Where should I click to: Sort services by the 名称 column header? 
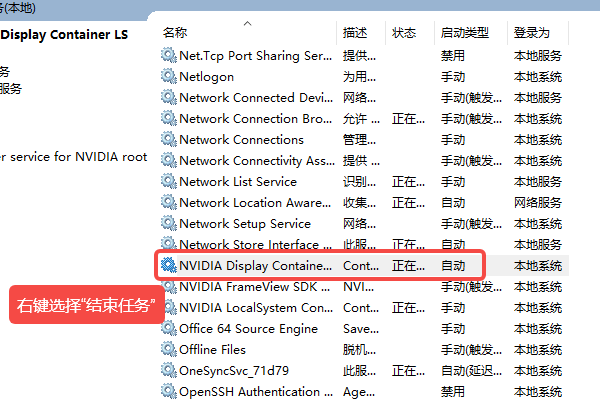[175, 33]
